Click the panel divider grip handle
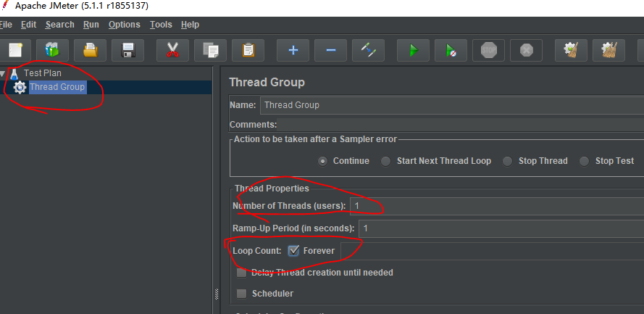Viewport: 644px width, 314px height. (x=217, y=294)
